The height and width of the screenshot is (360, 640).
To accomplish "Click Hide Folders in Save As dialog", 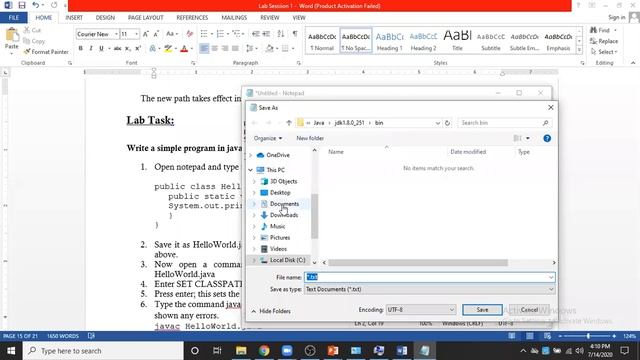I will (271, 311).
